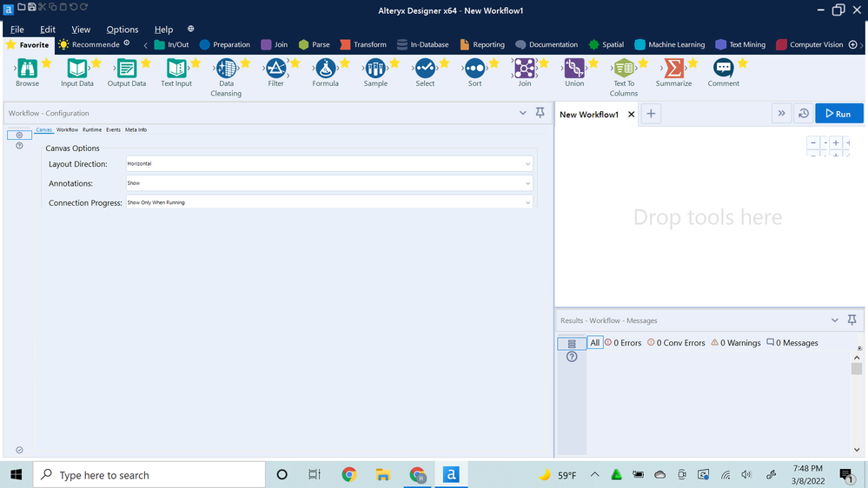Open the Preparation tool category
868x488 pixels.
pyautogui.click(x=225, y=45)
